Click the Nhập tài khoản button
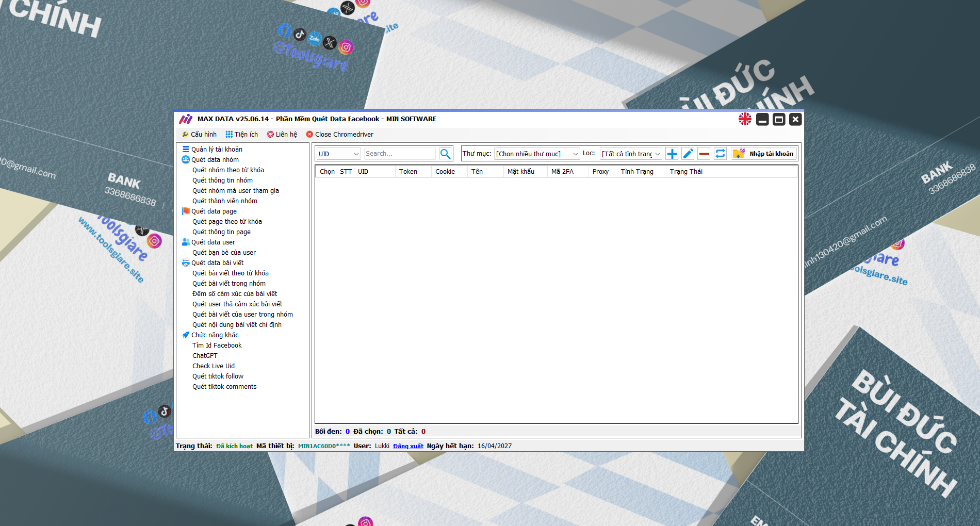Screen dimensions: 980x526 (764, 154)
